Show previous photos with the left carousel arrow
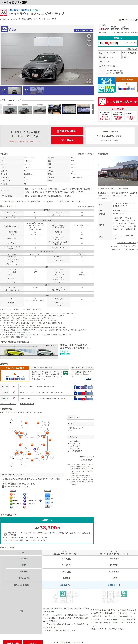 (1, 109)
